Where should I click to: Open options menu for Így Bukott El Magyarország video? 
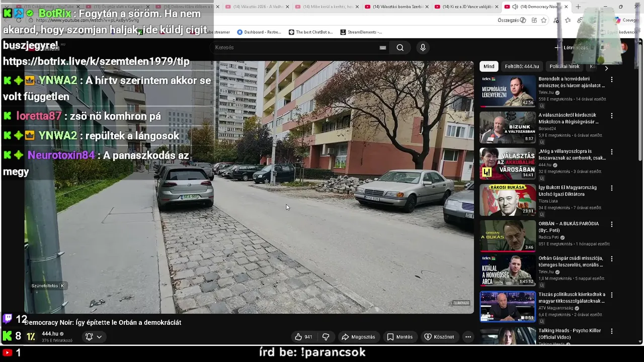[612, 188]
